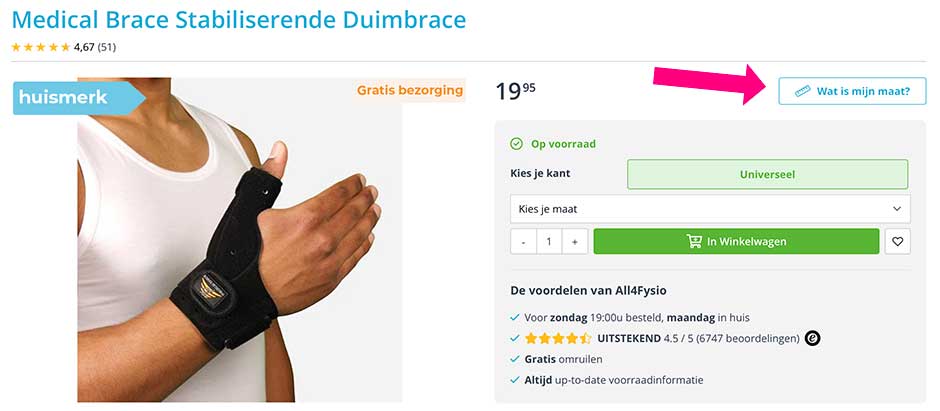Add item with In Winkelwagen button

click(736, 241)
